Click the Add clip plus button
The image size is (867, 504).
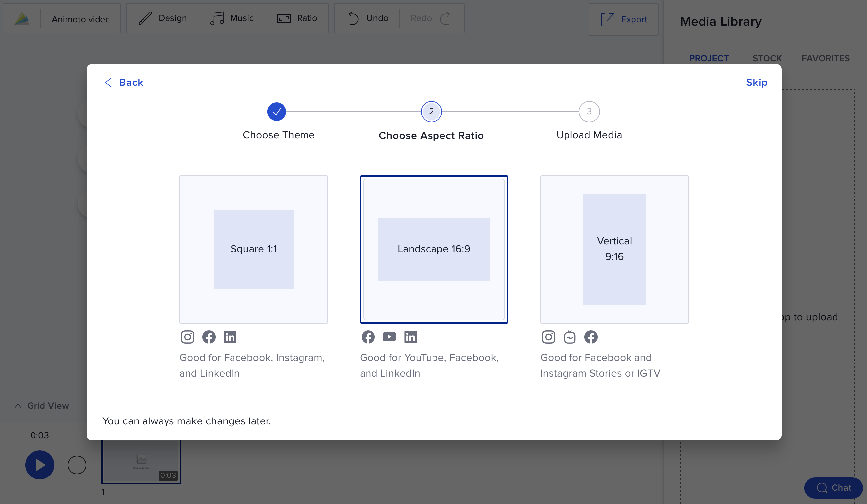pos(77,464)
